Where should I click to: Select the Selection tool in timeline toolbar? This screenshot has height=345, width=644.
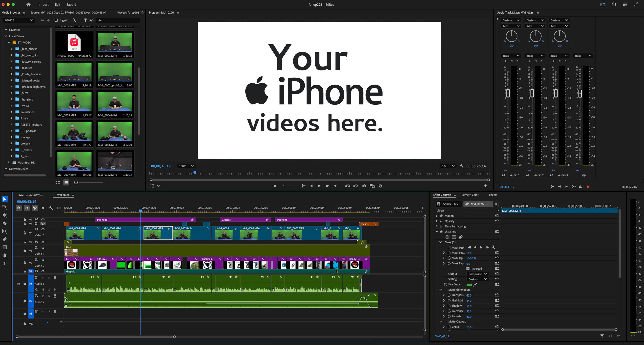coord(5,199)
